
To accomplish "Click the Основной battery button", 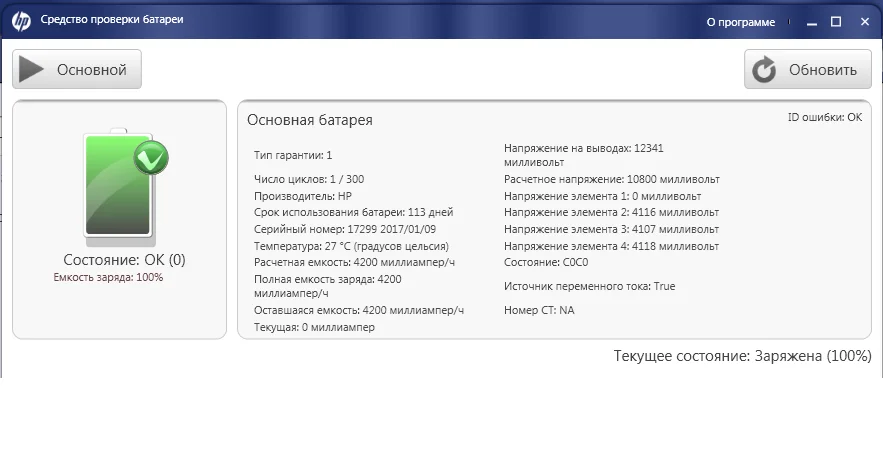I will (77, 69).
